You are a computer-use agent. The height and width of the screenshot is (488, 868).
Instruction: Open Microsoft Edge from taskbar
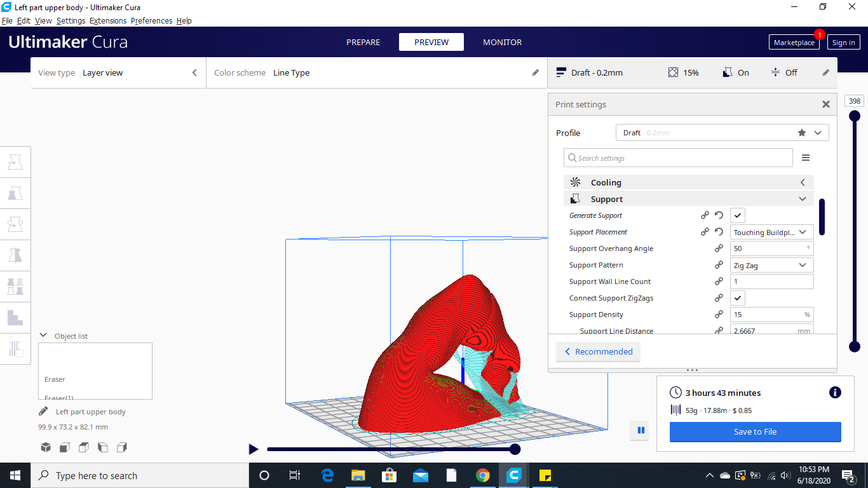328,475
